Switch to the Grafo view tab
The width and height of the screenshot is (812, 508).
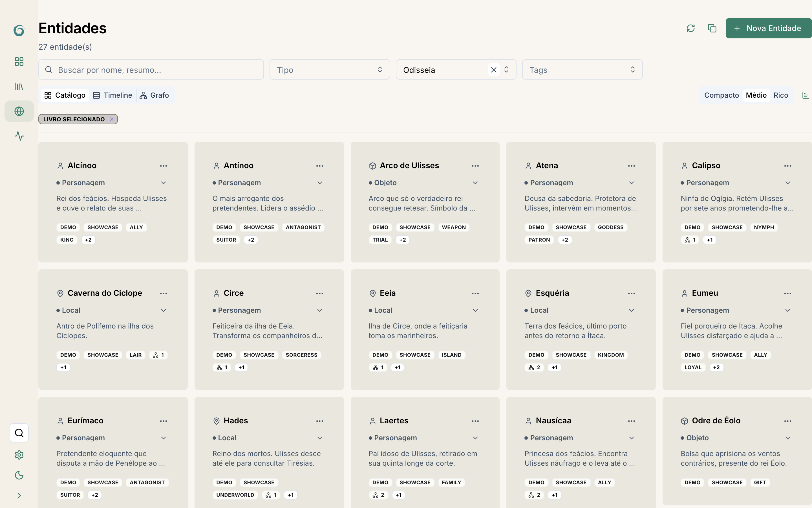pyautogui.click(x=154, y=95)
